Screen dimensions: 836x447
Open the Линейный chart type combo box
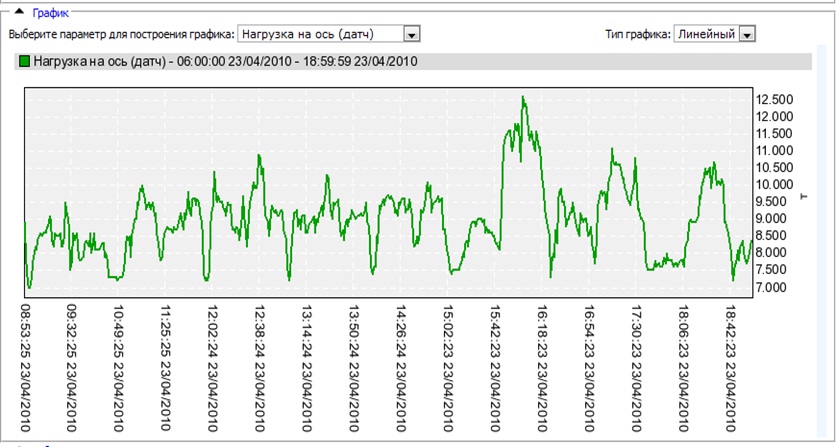(x=705, y=35)
